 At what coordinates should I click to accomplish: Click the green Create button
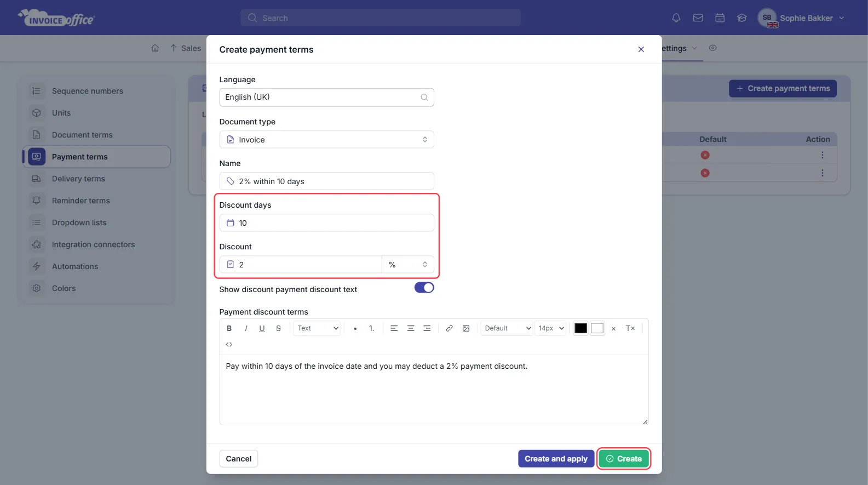point(624,459)
